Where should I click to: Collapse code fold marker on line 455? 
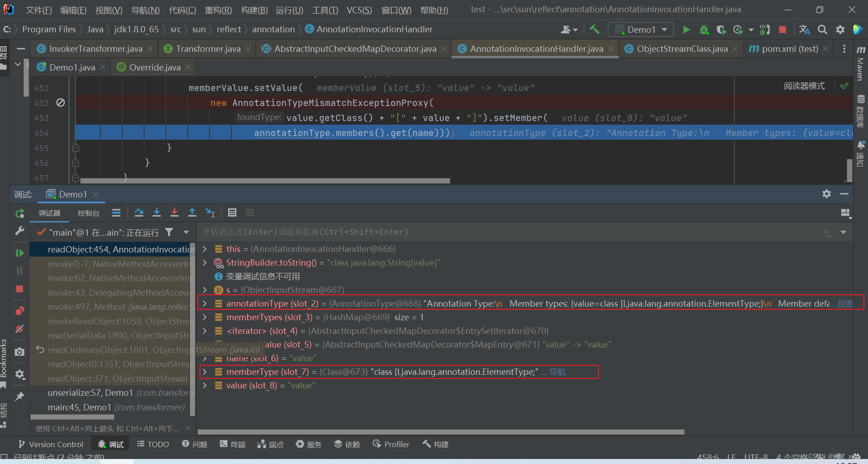tap(75, 148)
